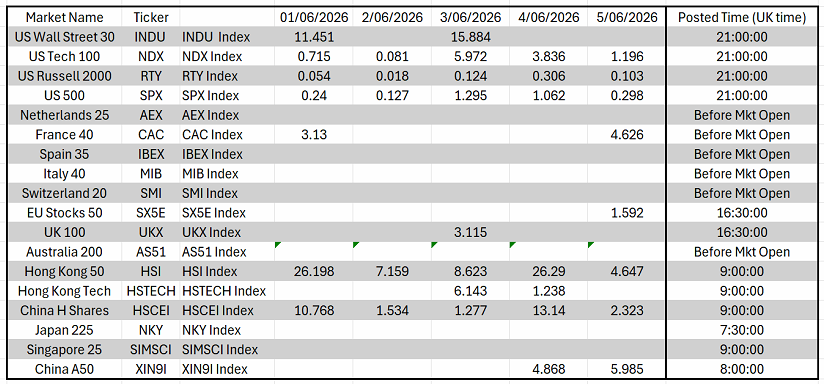The image size is (824, 384).
Task: Select the 'China A50' cell
Action: pos(65,369)
